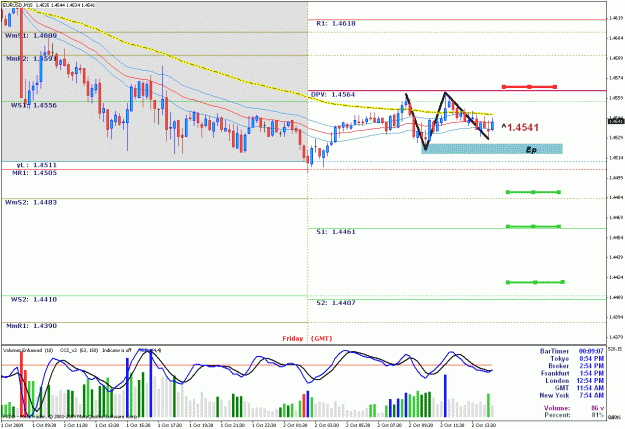Select the 2 Oct 03:30 time axis label
This screenshot has height=429, width=625.
pos(326,425)
